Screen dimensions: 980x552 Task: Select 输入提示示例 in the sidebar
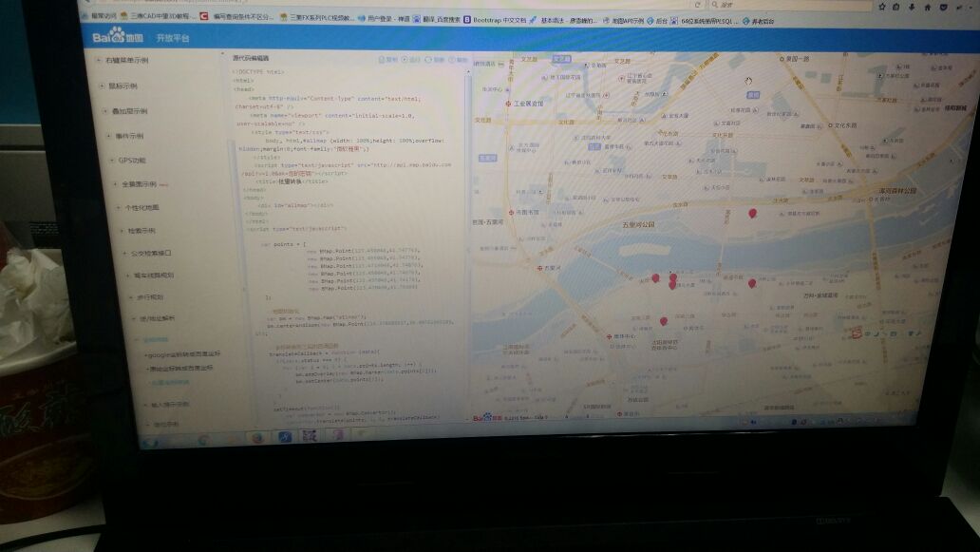(170, 405)
